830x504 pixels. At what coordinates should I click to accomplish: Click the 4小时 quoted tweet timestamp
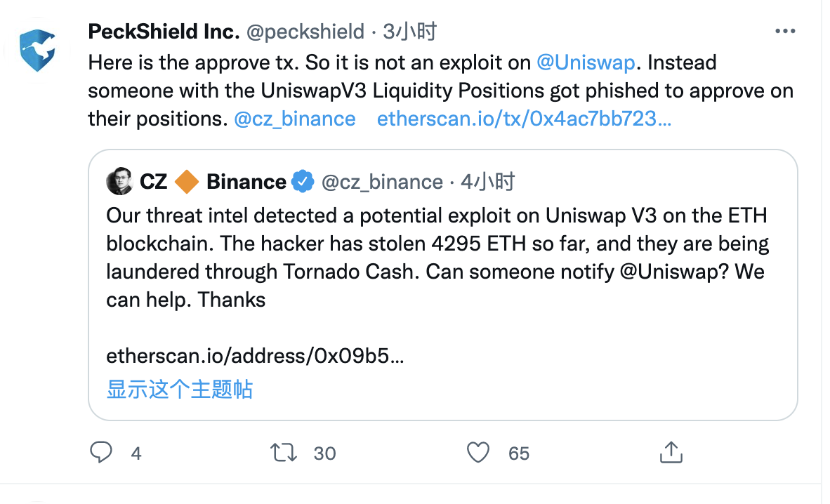488,182
